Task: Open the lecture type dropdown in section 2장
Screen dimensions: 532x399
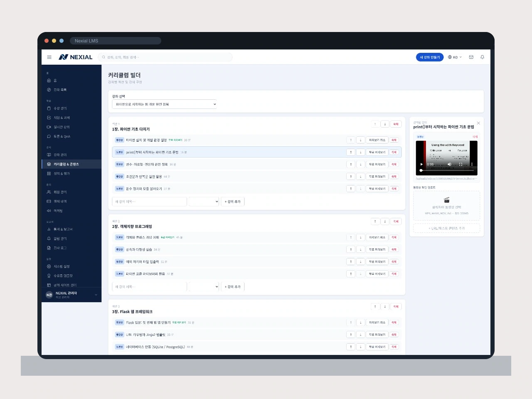Action: click(x=204, y=287)
